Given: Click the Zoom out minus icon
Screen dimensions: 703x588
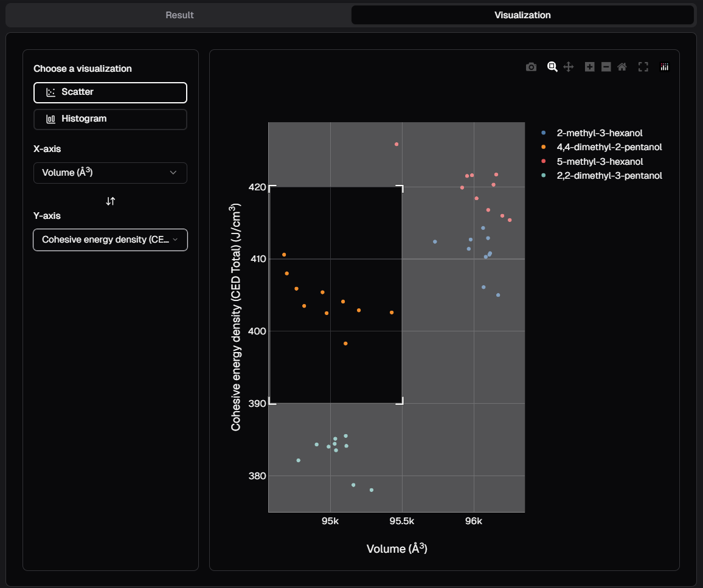Looking at the screenshot, I should click(x=606, y=67).
